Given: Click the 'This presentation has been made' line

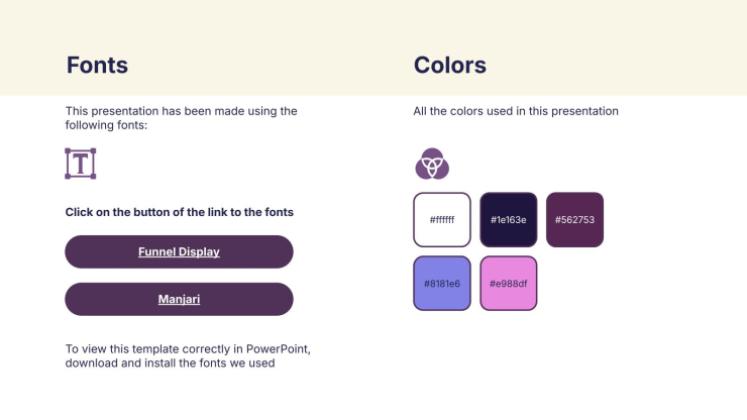Looking at the screenshot, I should pos(181,111).
